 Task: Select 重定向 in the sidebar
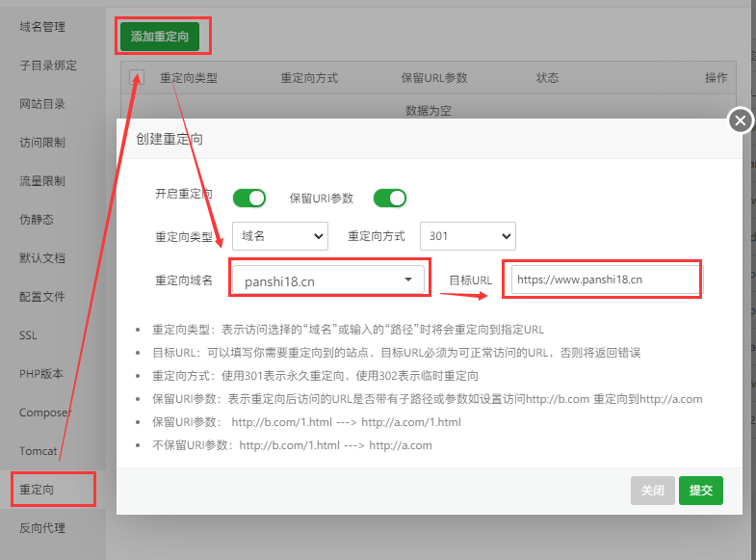[37, 490]
